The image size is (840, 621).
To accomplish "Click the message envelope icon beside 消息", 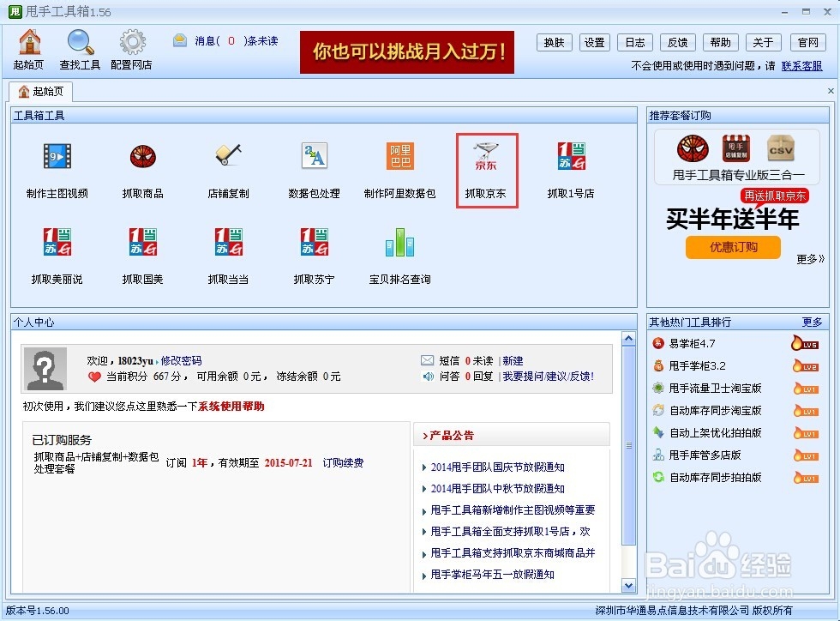I will coord(180,40).
